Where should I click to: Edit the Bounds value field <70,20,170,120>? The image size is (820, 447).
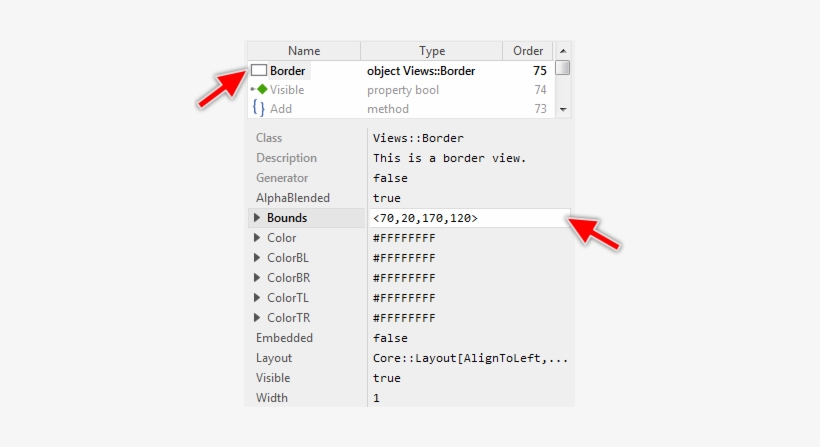coord(468,218)
